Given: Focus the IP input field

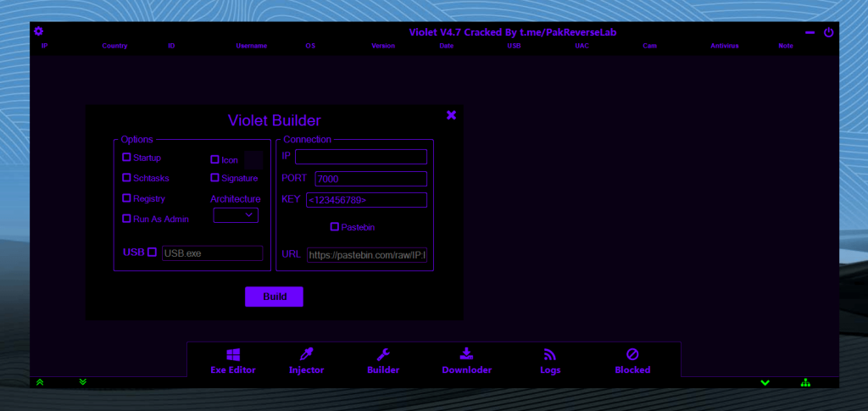Looking at the screenshot, I should pyautogui.click(x=361, y=157).
